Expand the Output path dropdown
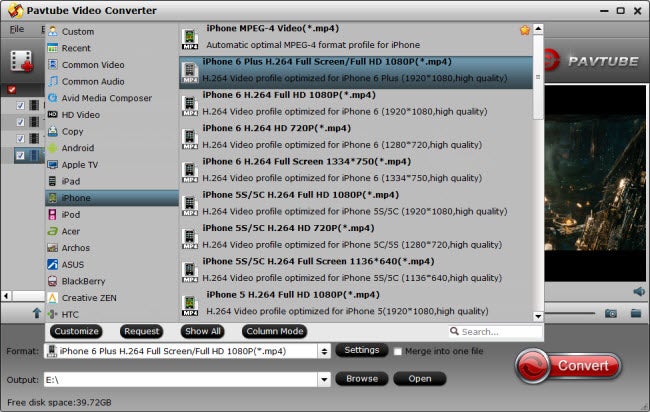 pos(324,379)
